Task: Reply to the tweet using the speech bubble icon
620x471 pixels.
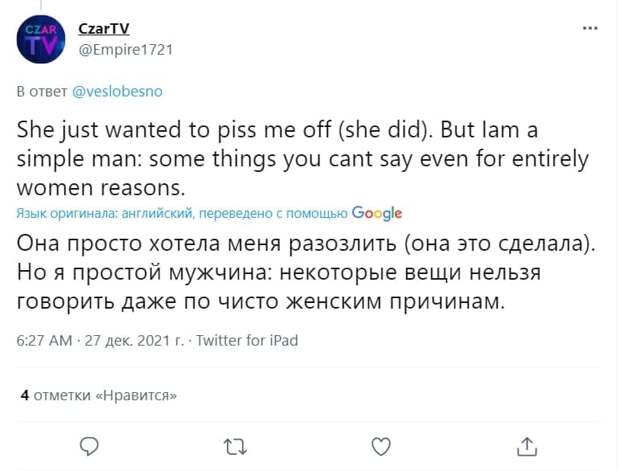Action: coord(89,446)
